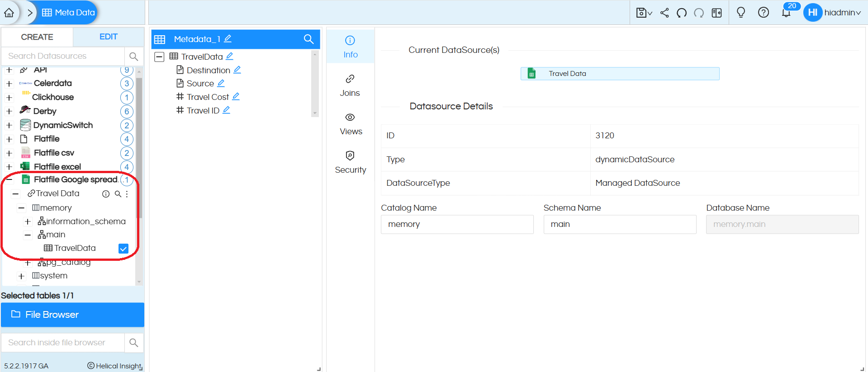
Task: Open the Views tab
Action: point(350,124)
